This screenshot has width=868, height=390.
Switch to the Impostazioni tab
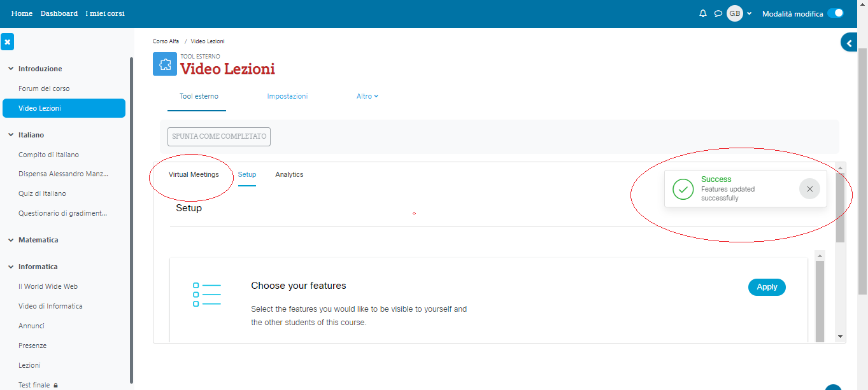pos(287,97)
